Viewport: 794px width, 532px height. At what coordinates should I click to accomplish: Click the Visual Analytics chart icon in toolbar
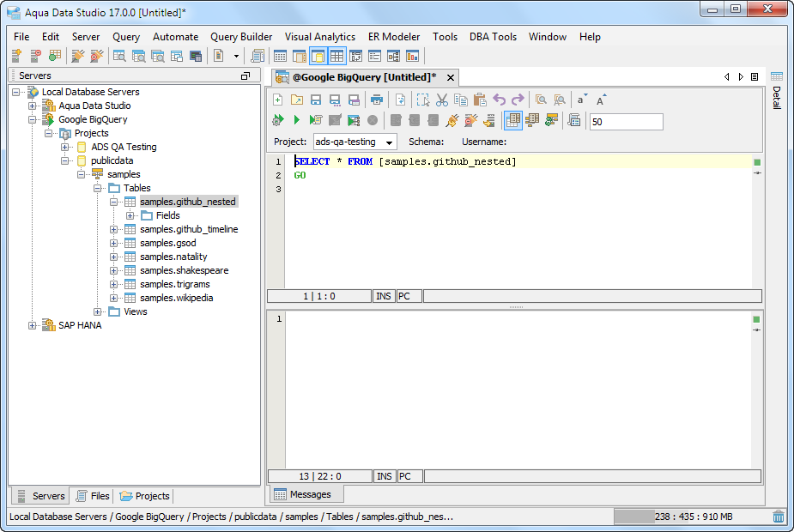coord(412,56)
